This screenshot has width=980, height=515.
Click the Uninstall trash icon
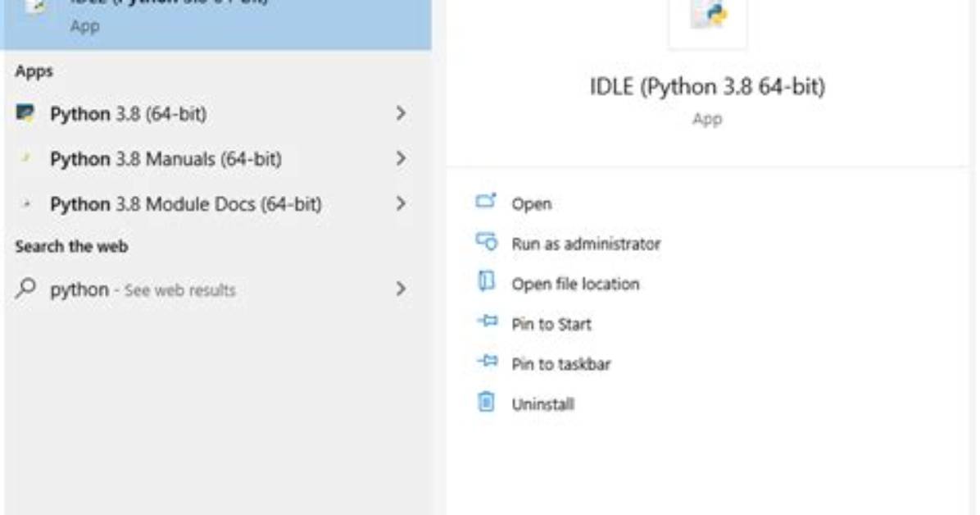point(486,402)
